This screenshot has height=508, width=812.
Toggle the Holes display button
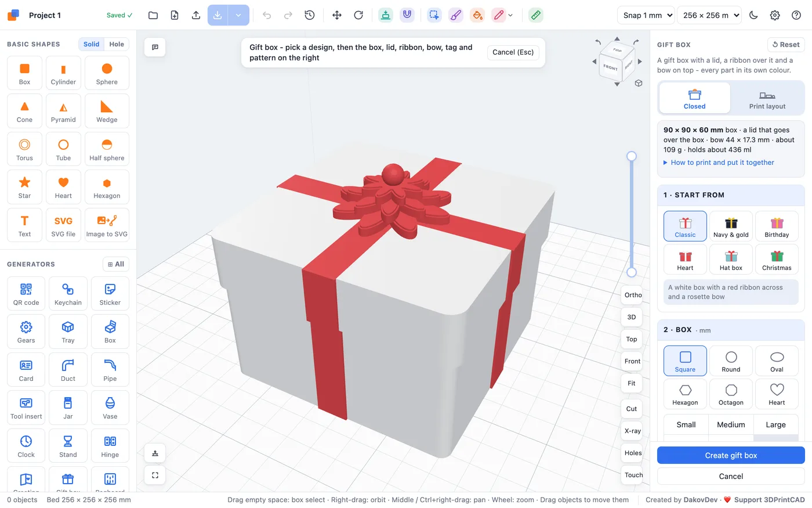pyautogui.click(x=633, y=453)
